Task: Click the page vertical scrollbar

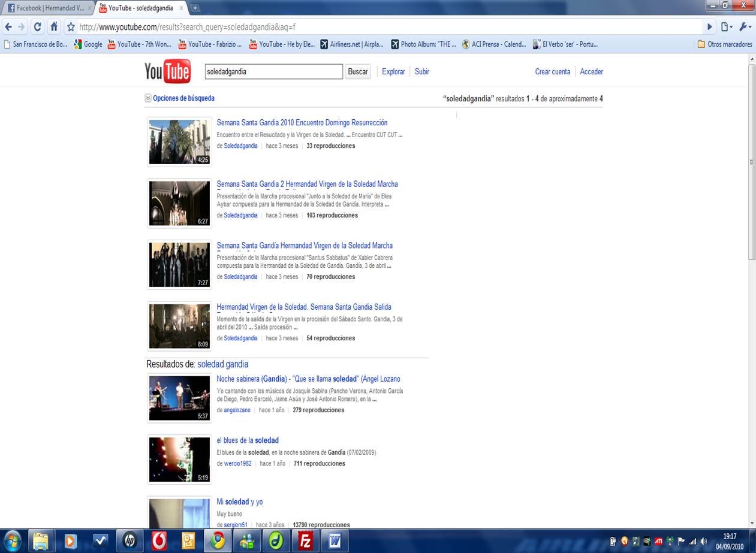Action: click(x=752, y=162)
